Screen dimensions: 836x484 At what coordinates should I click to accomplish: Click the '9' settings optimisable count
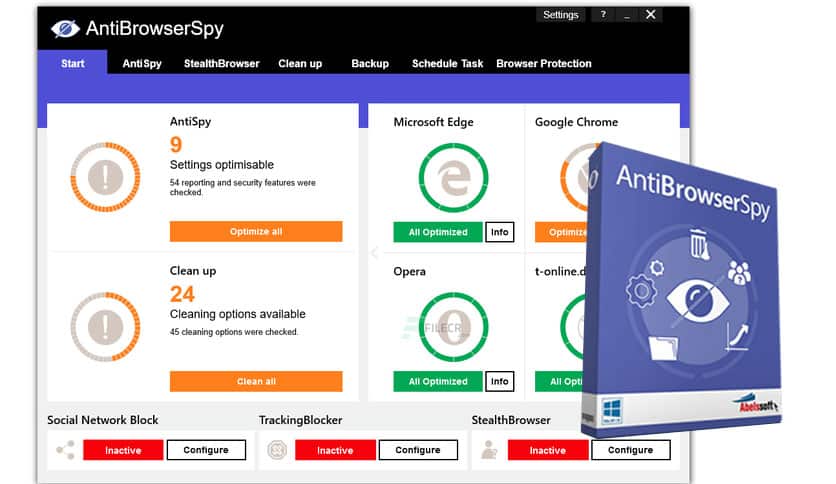[x=176, y=144]
